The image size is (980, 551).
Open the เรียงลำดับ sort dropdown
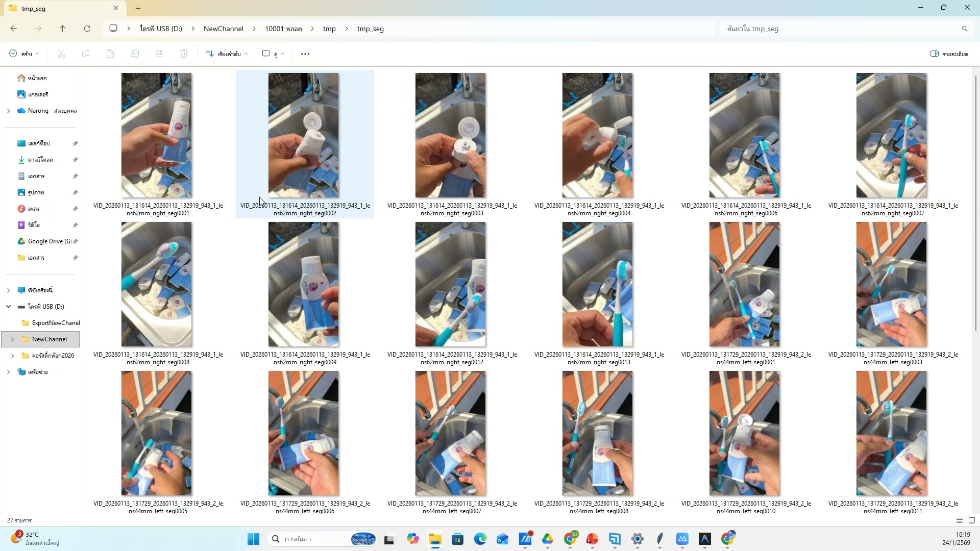(226, 54)
